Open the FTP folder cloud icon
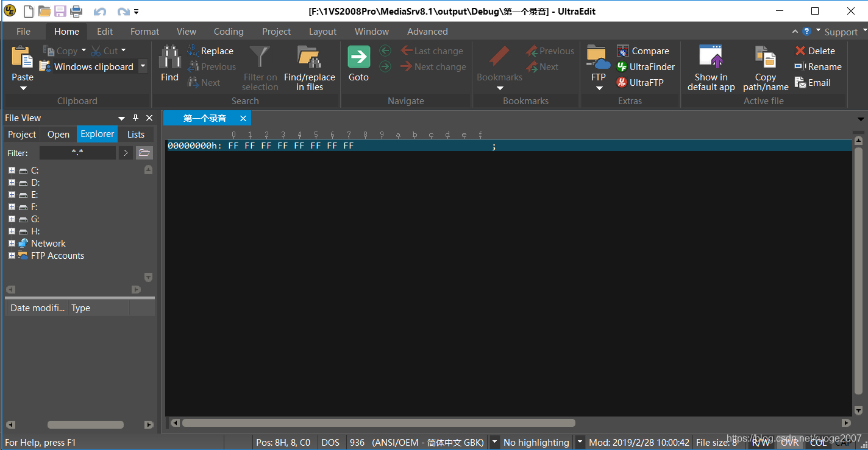This screenshot has width=868, height=450. coord(599,57)
